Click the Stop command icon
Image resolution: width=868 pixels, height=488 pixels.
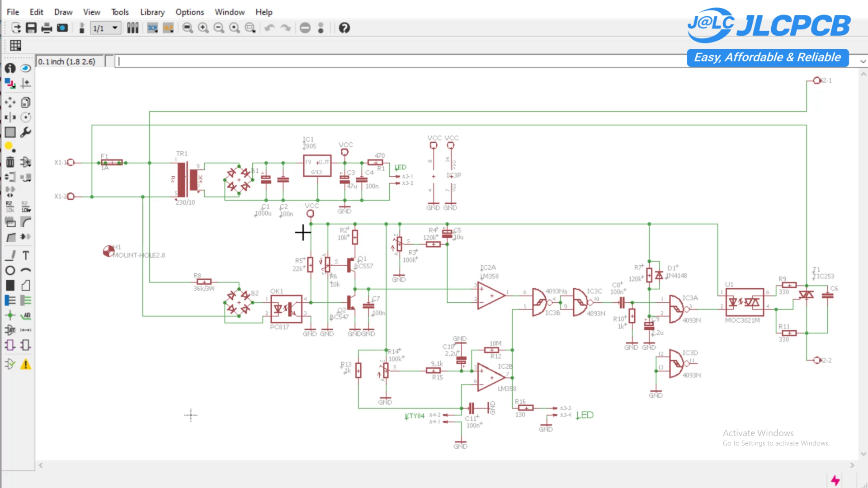click(x=305, y=28)
